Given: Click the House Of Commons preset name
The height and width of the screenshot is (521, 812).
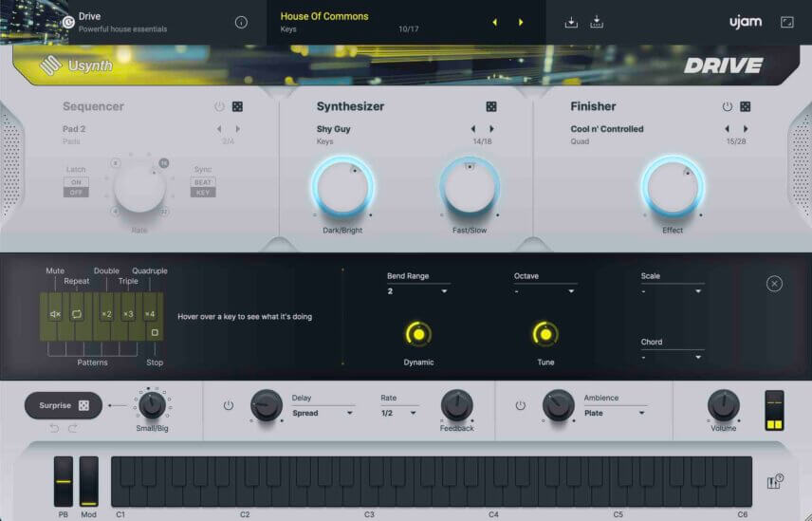Looking at the screenshot, I should click(324, 16).
